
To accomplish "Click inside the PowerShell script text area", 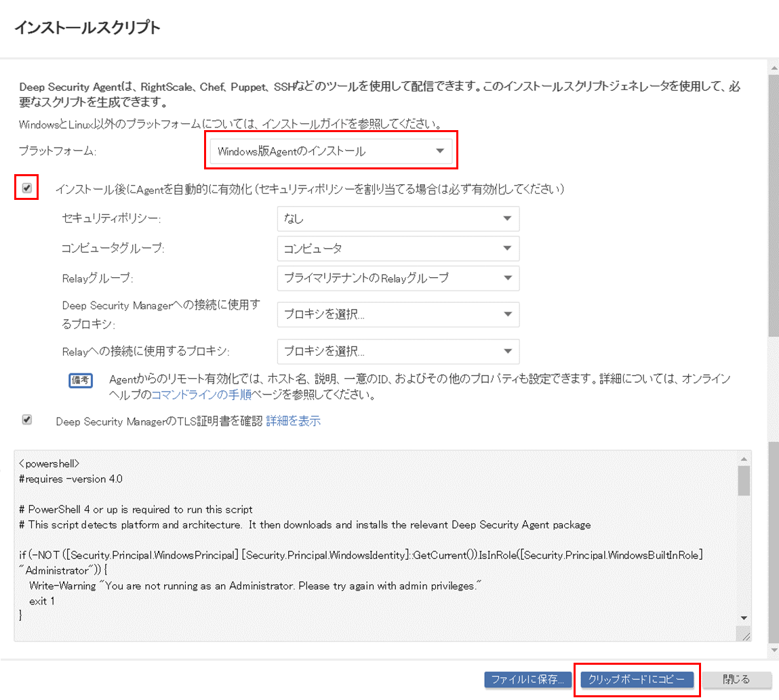I will tap(373, 542).
